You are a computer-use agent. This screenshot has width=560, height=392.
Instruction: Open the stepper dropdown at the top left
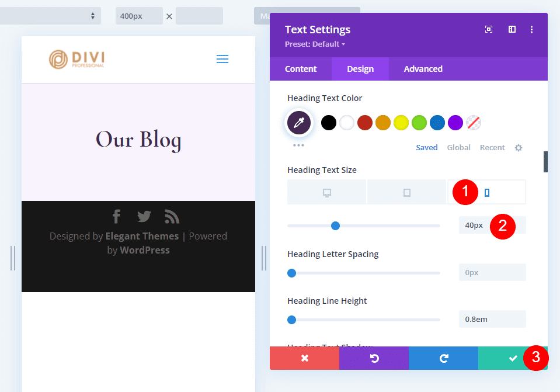[x=93, y=16]
